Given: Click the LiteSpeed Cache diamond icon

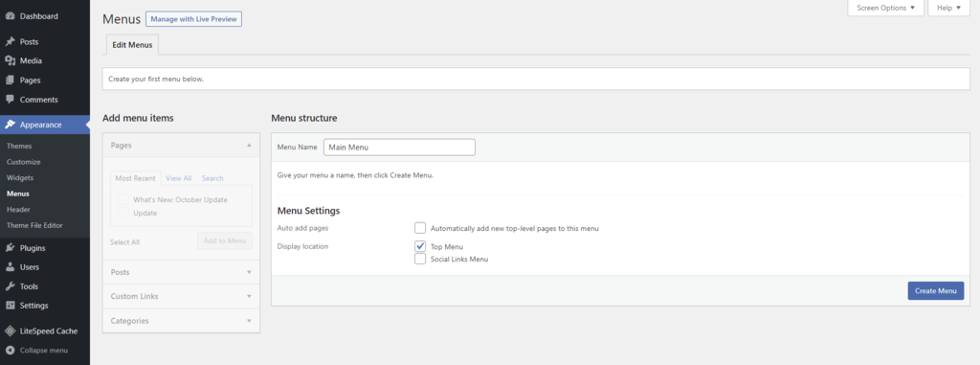Looking at the screenshot, I should (10, 331).
